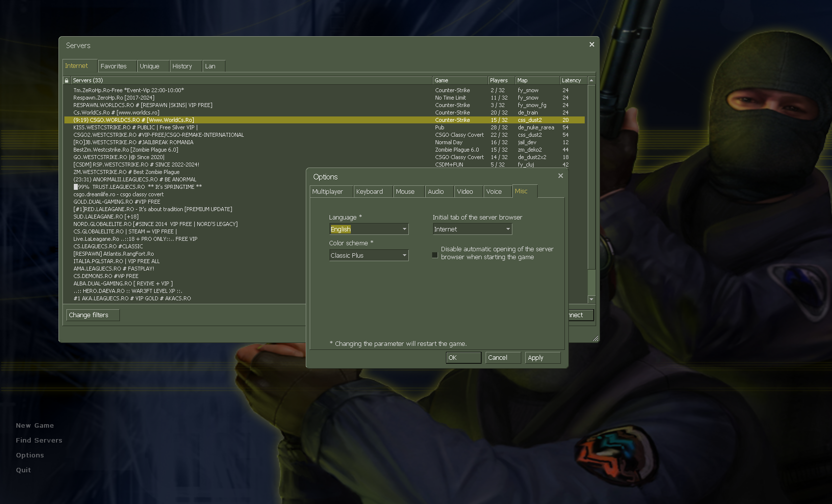Click the partially hidden Connect button

coord(581,315)
